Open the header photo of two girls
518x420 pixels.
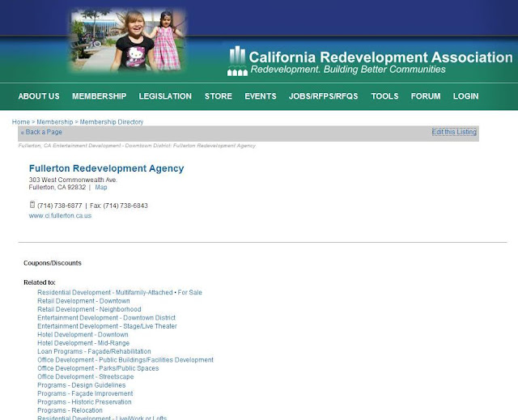click(x=128, y=40)
